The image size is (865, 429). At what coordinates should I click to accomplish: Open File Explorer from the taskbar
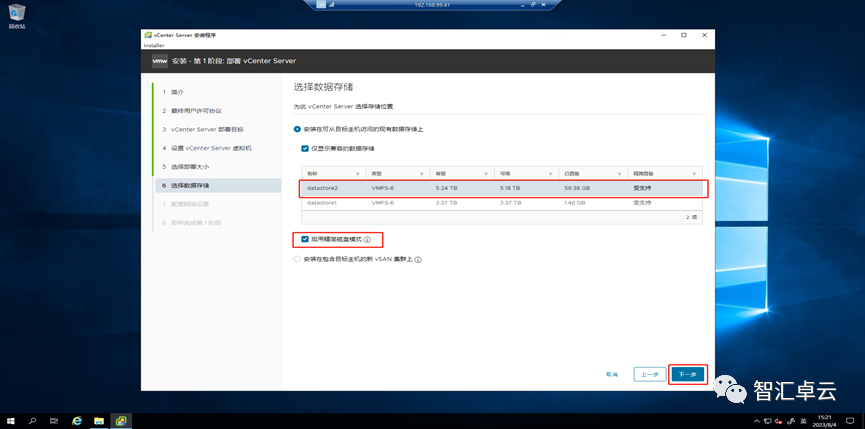(99, 421)
